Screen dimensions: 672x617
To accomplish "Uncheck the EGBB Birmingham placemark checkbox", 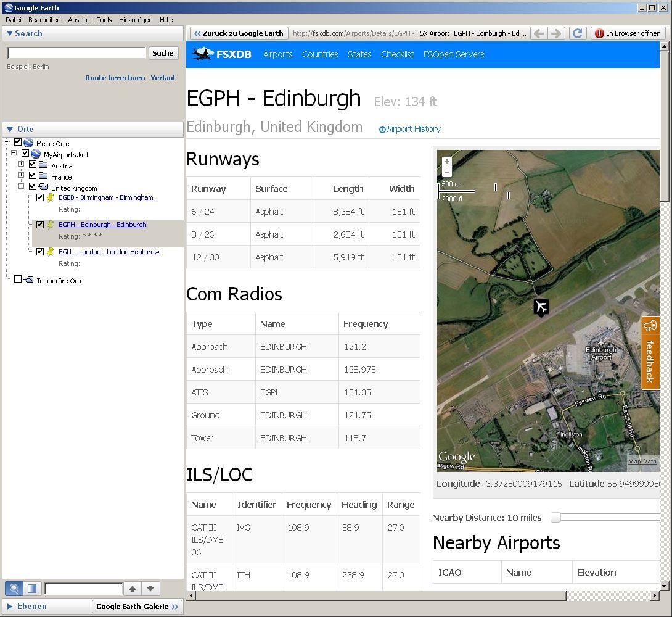I will 40,197.
